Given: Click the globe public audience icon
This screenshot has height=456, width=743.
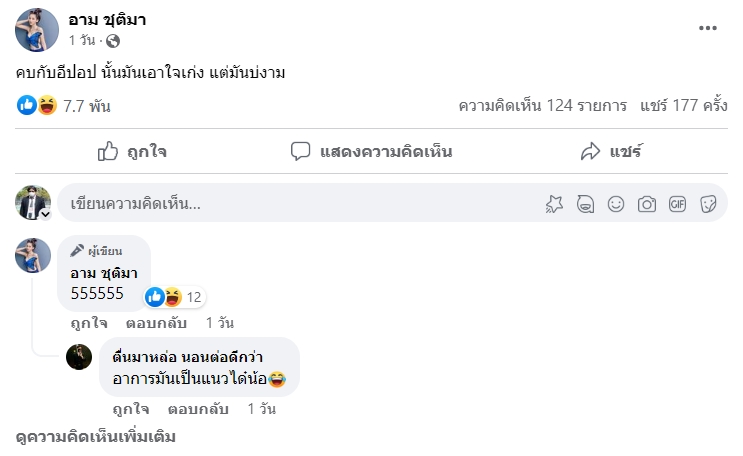Looking at the screenshot, I should (113, 42).
